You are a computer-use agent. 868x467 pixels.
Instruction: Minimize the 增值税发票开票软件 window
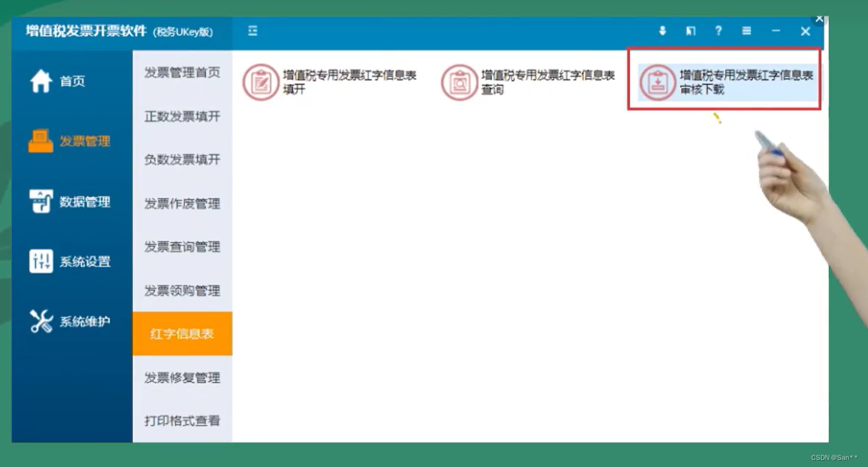pos(775,31)
